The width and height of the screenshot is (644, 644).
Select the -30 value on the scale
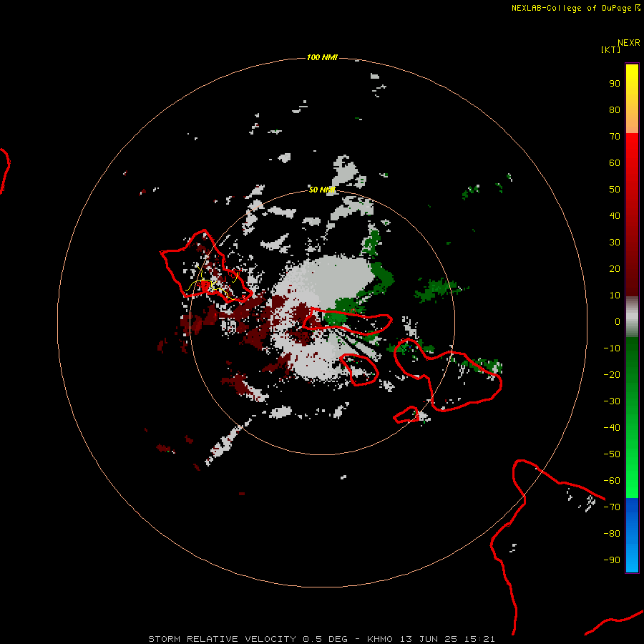(612, 401)
